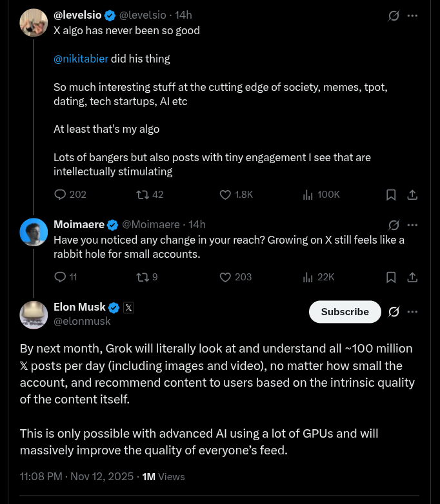Viewport: 440px width, 504px height.
Task: Reply to levelsio's post via comment icon
Action: click(x=60, y=194)
